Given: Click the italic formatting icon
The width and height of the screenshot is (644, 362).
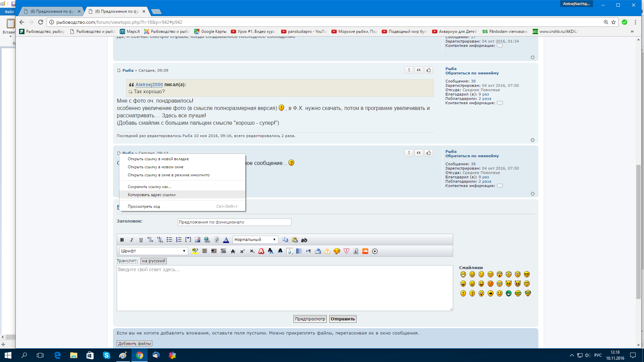Looking at the screenshot, I should coord(131,240).
